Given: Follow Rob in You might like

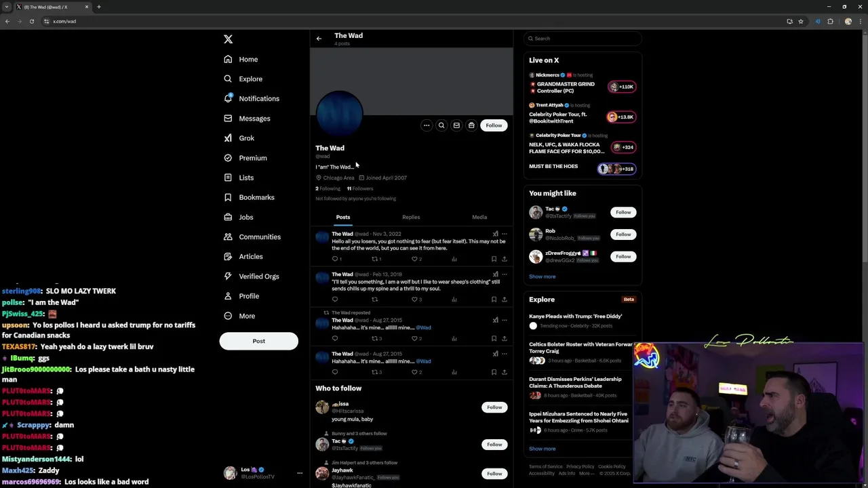Looking at the screenshot, I should tap(623, 235).
